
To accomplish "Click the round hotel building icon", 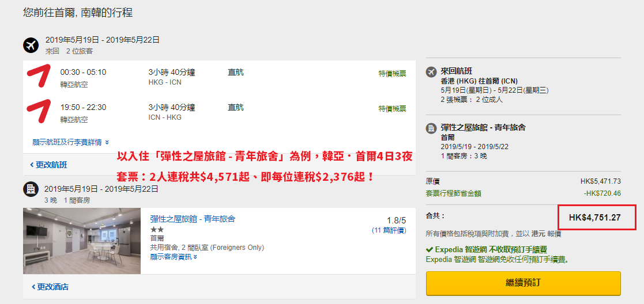I will point(31,189).
